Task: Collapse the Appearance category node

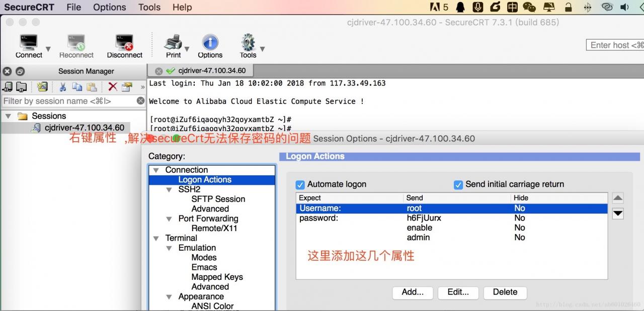Action: click(x=169, y=297)
